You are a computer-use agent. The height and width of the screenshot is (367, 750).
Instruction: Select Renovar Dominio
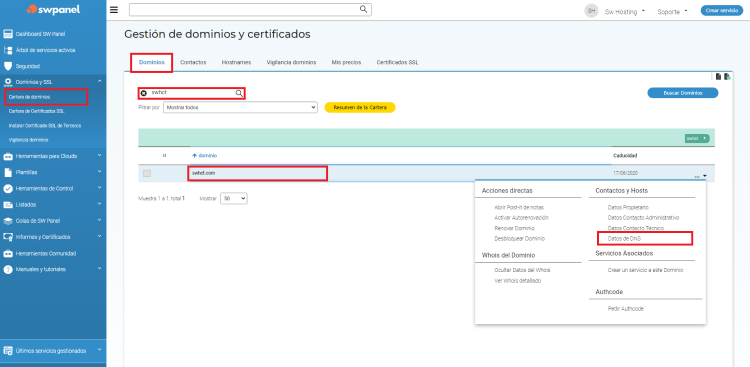coord(514,228)
